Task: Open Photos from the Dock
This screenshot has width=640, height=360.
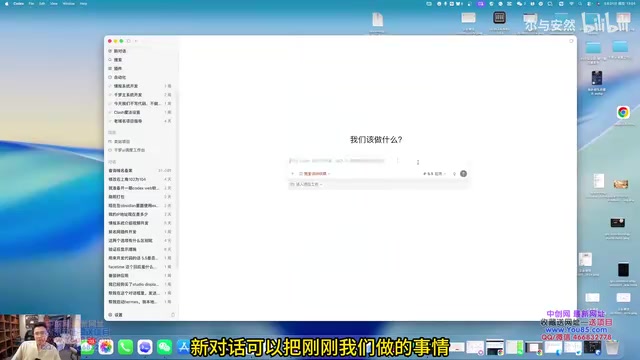Action: (106, 347)
